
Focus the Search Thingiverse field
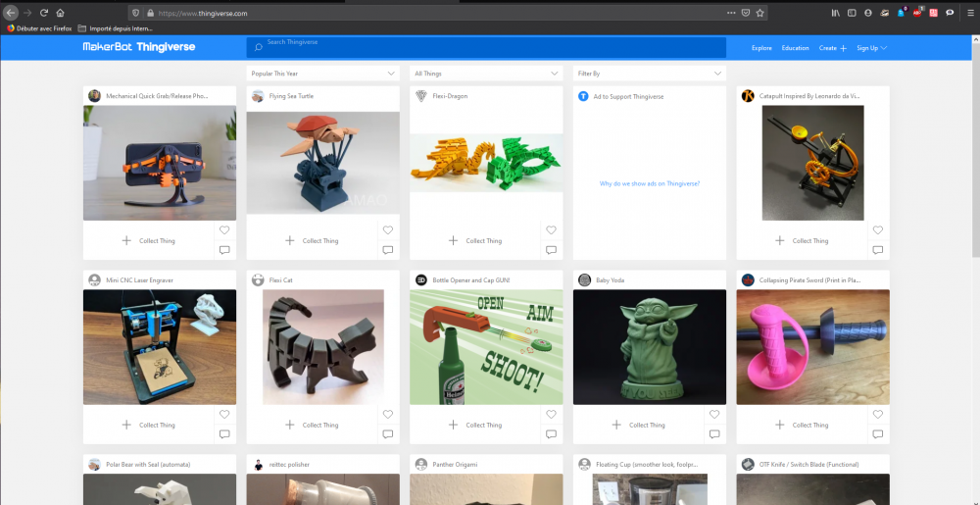[x=486, y=47]
